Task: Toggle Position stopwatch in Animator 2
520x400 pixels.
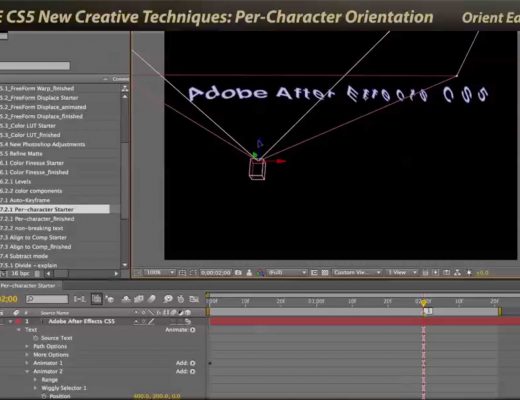Action: (x=44, y=396)
